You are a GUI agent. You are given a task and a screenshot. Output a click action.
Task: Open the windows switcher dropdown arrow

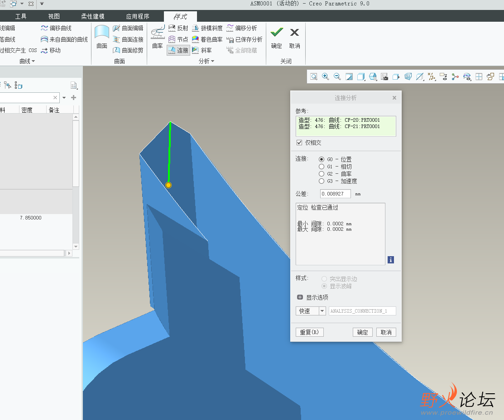22,4
